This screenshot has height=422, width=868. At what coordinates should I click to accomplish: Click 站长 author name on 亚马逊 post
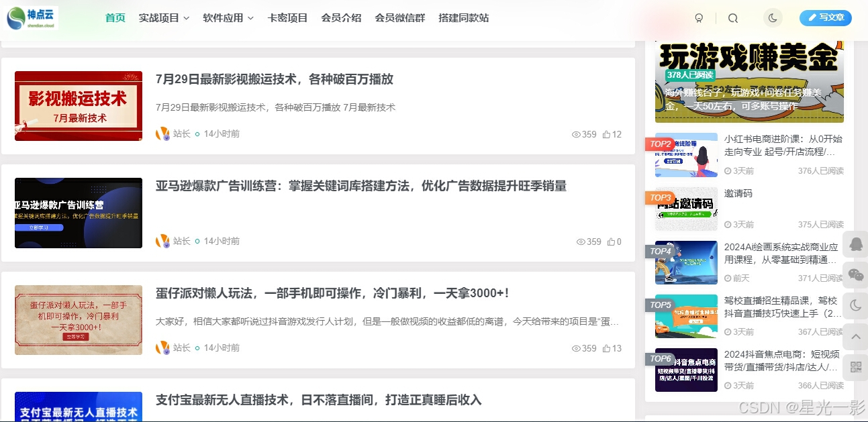coord(182,241)
